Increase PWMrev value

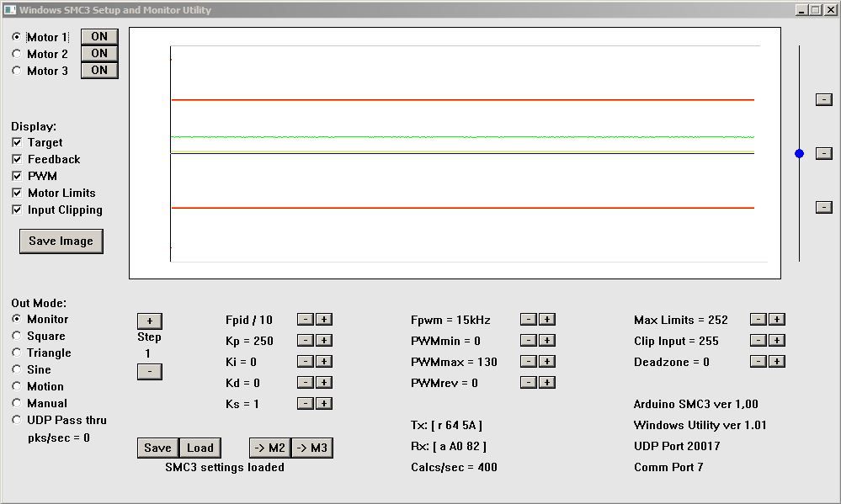click(547, 382)
